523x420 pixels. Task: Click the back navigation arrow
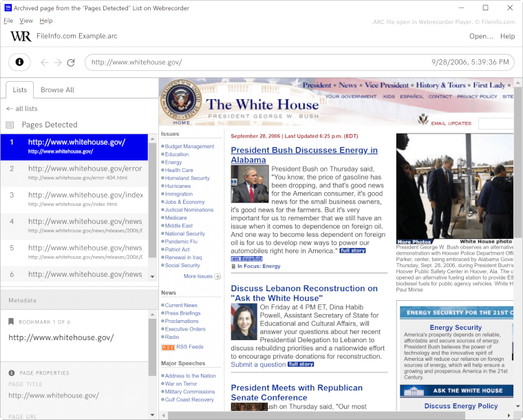tap(44, 63)
